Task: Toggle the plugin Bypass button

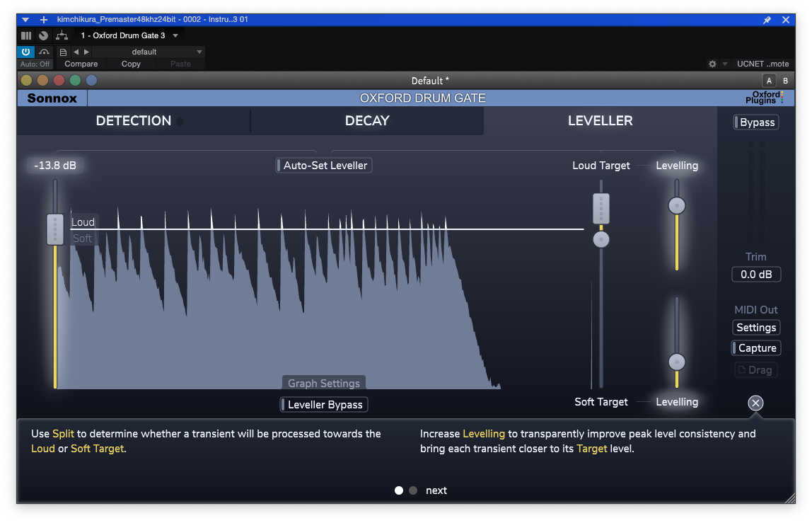Action: point(756,122)
